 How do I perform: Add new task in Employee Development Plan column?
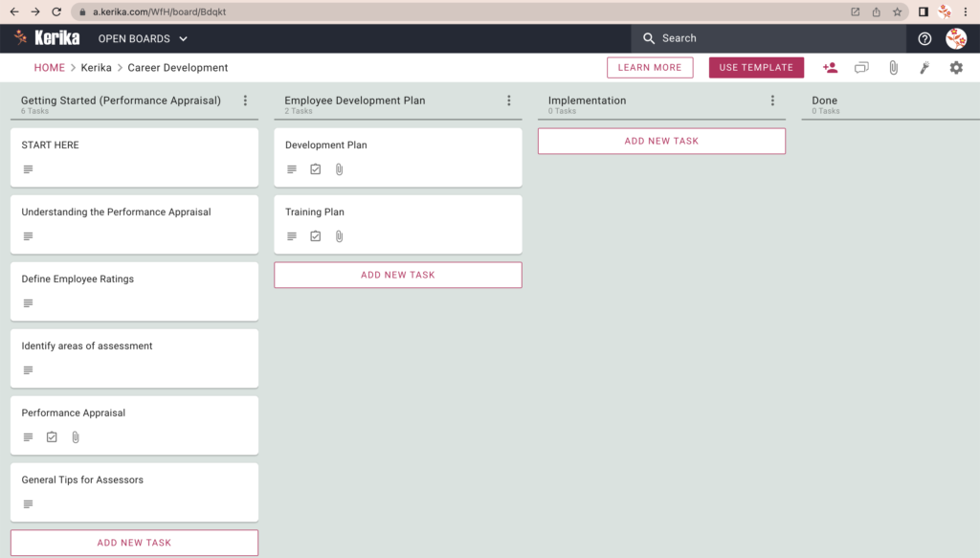398,275
